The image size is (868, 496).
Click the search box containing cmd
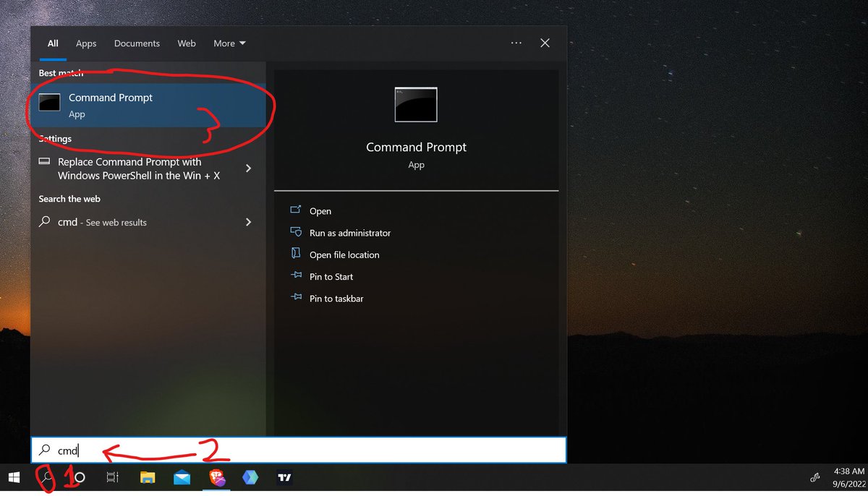tap(298, 450)
